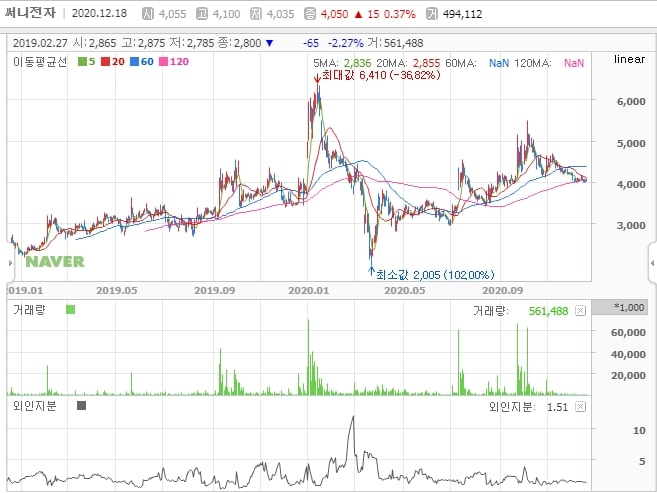Click the closing price icon beside 4,050
657x493 pixels.
coord(310,14)
